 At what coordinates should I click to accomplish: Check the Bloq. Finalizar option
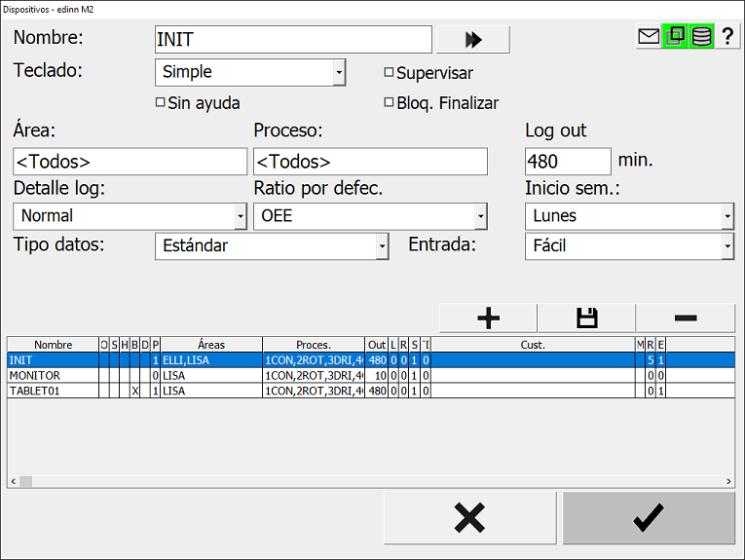(390, 102)
